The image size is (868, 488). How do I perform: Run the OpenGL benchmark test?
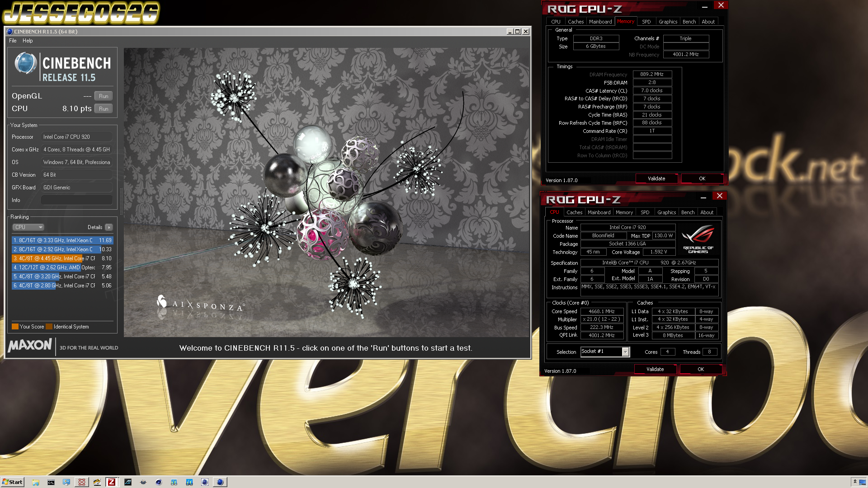104,96
